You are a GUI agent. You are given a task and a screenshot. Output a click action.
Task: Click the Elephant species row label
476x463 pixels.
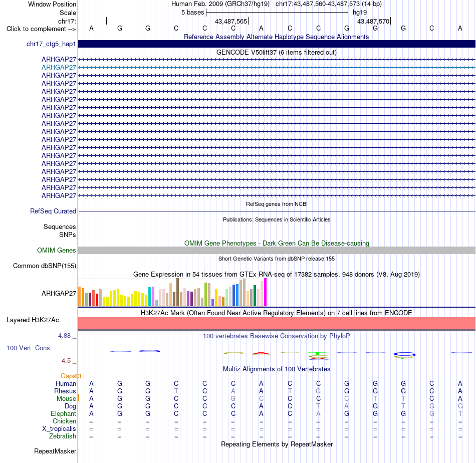(x=64, y=414)
